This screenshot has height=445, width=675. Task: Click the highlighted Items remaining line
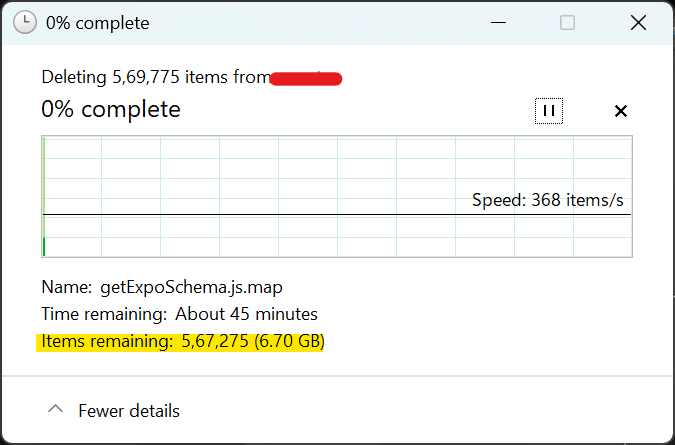tap(180, 342)
